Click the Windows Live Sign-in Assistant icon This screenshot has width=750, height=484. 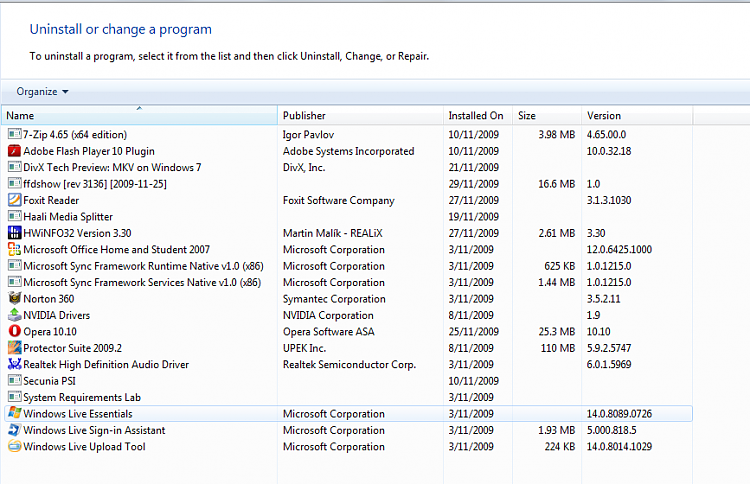pos(15,430)
